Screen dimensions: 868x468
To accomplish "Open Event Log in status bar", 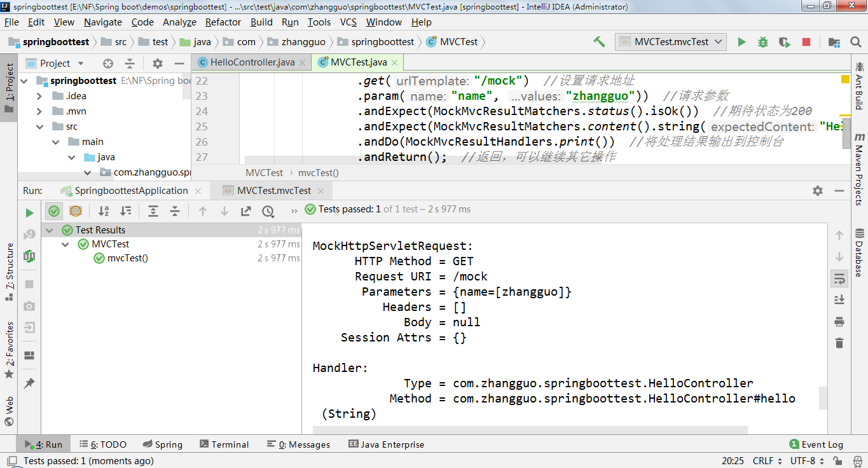I will (816, 444).
